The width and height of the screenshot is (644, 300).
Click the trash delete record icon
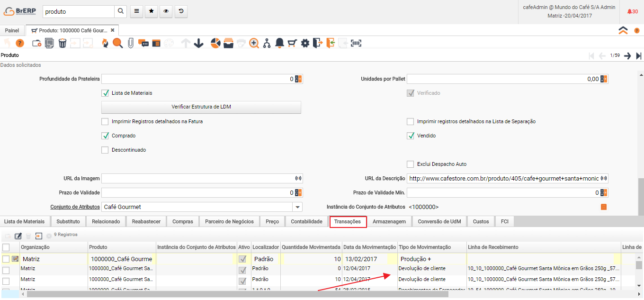(63, 43)
